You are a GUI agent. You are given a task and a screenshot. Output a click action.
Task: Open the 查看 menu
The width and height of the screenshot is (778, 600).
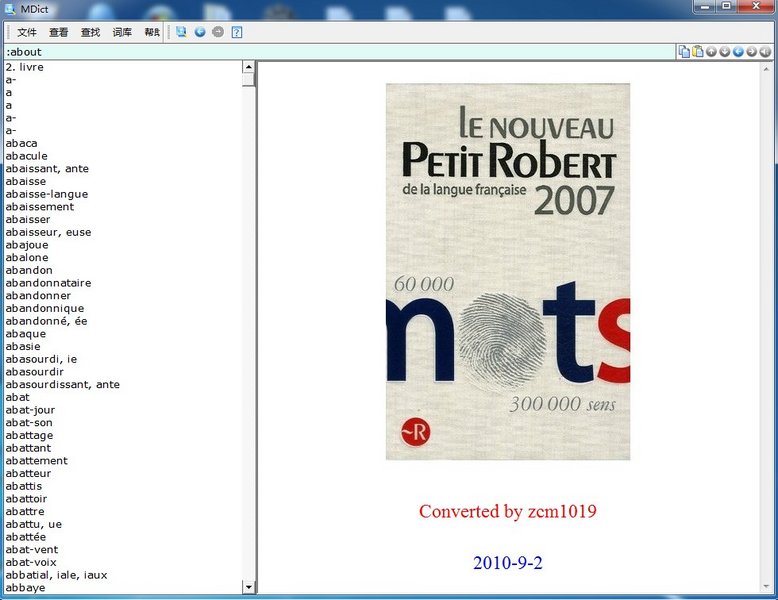pyautogui.click(x=59, y=32)
